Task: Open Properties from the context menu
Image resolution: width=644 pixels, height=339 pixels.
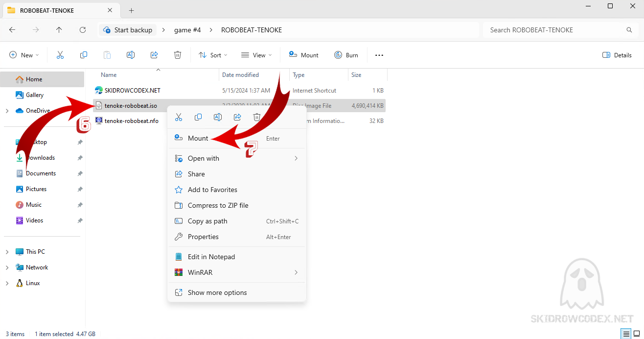Action: coord(237,237)
